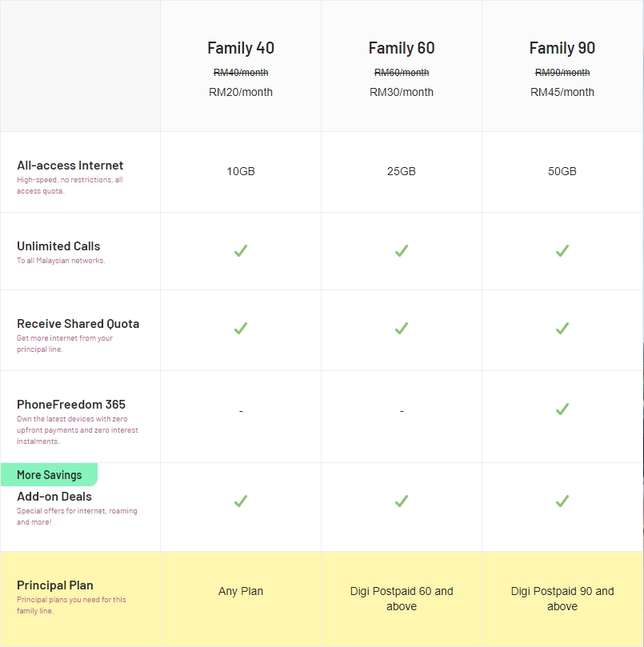Image resolution: width=644 pixels, height=647 pixels.
Task: Select the Family 90 plan heading
Action: [x=562, y=48]
